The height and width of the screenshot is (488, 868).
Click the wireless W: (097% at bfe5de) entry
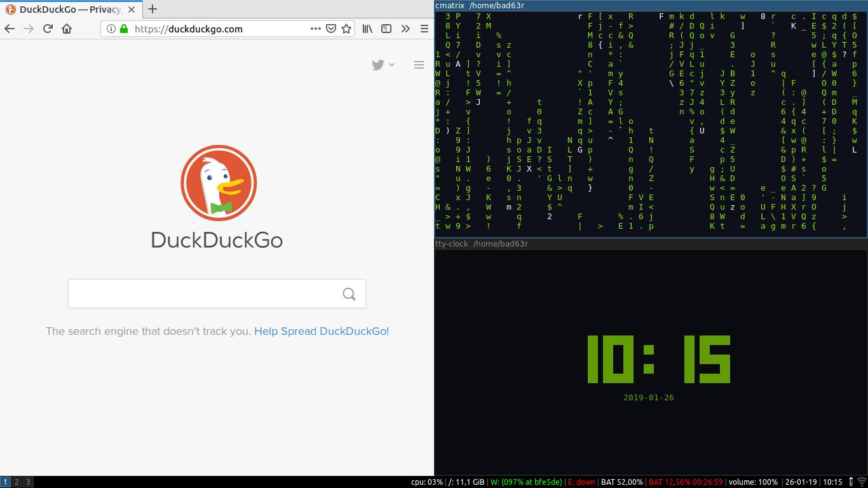[x=526, y=482]
